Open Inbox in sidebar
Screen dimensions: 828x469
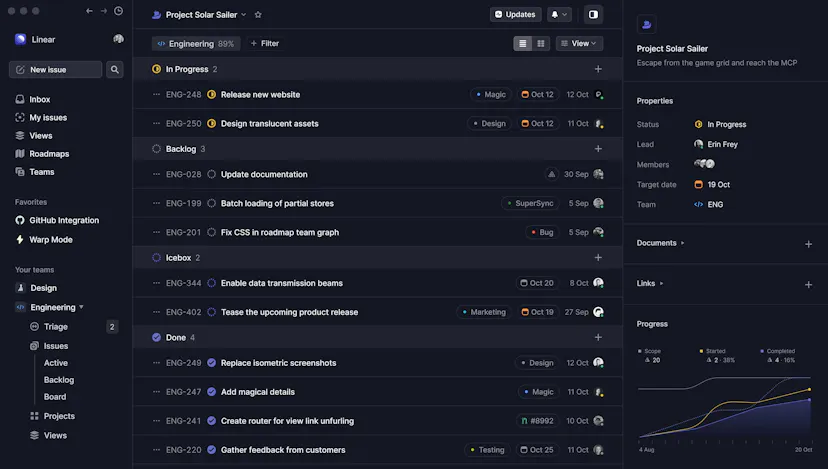[33, 99]
